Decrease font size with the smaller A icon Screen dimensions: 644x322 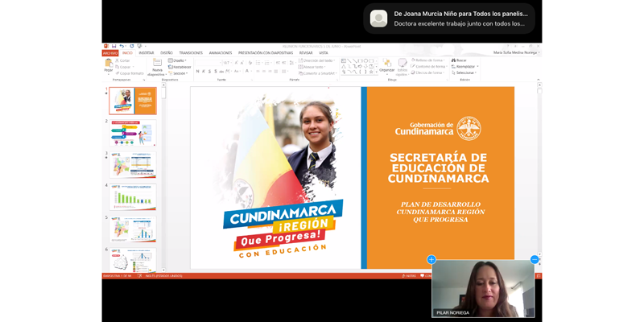click(242, 63)
